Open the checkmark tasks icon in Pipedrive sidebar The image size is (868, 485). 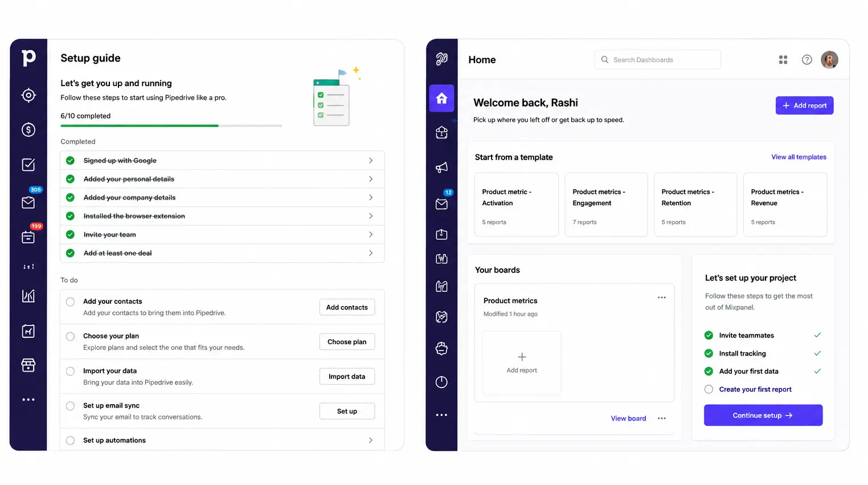click(28, 165)
